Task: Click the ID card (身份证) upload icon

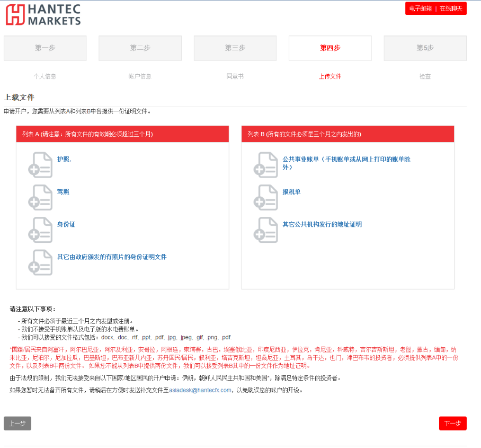Action: (40, 230)
